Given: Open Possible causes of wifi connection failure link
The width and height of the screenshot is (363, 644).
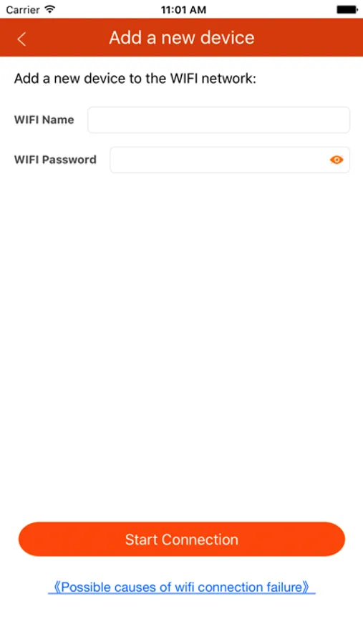Looking at the screenshot, I should (x=182, y=587).
